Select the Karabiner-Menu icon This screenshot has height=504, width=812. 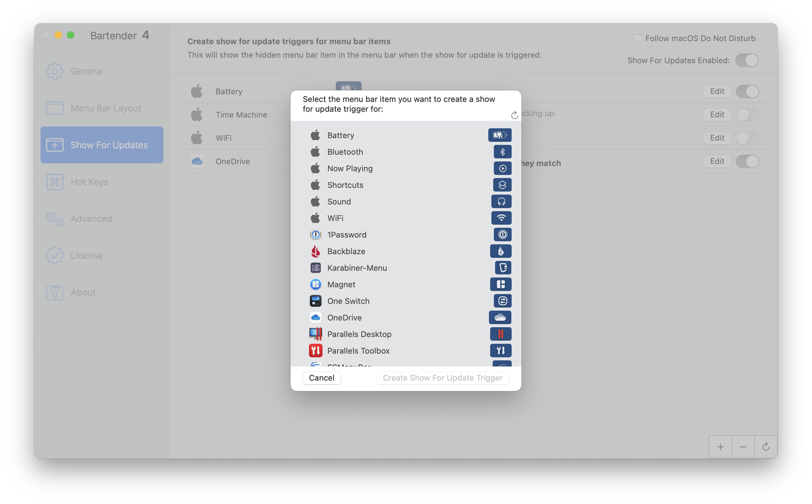point(315,268)
